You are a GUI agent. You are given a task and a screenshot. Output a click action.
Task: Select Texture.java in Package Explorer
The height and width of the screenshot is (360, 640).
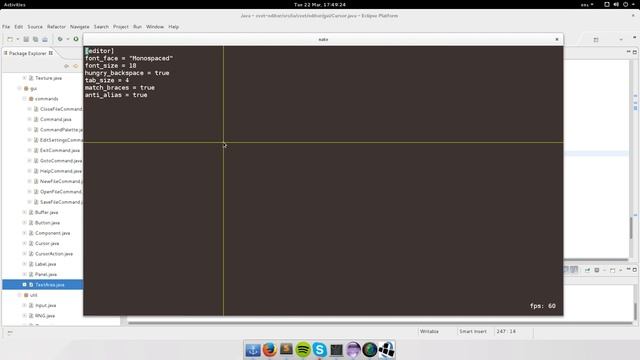click(48, 78)
